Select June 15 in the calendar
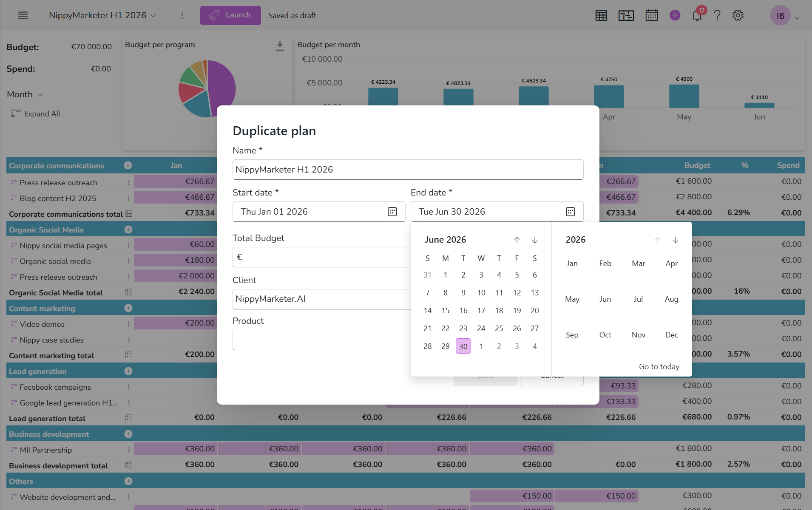 tap(446, 311)
